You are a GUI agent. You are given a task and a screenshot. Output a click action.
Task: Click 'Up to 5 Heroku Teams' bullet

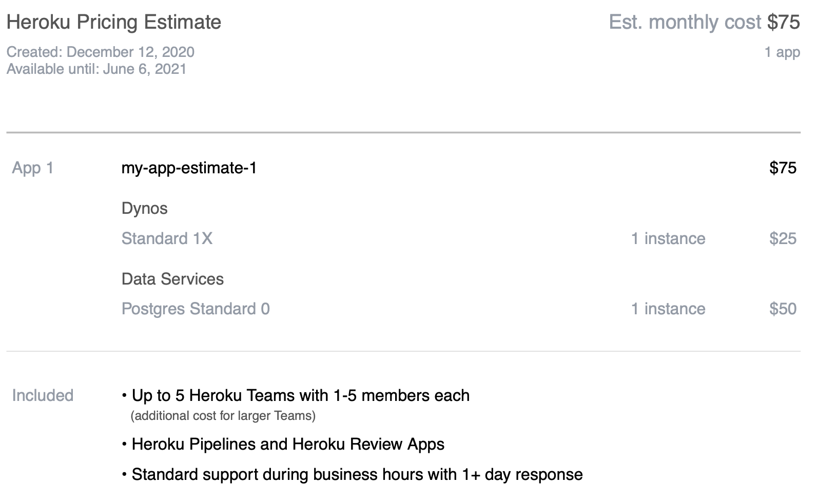pos(296,395)
